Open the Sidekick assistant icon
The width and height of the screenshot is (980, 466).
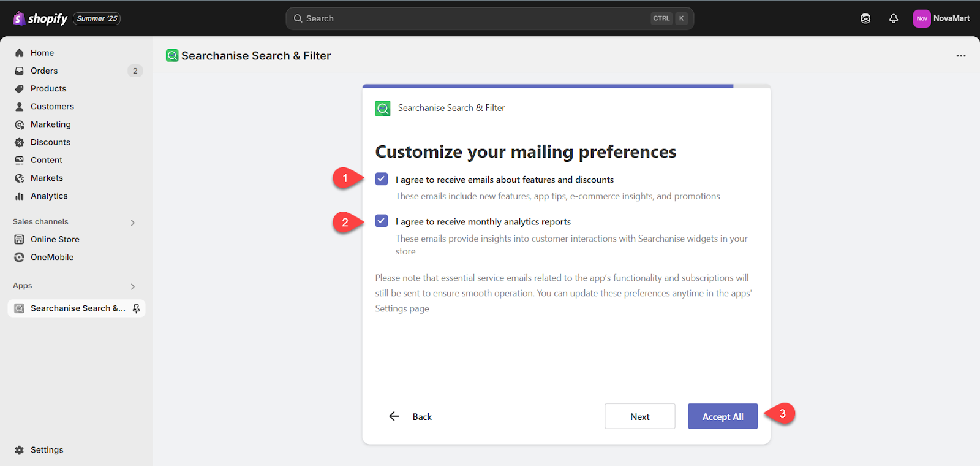(865, 18)
